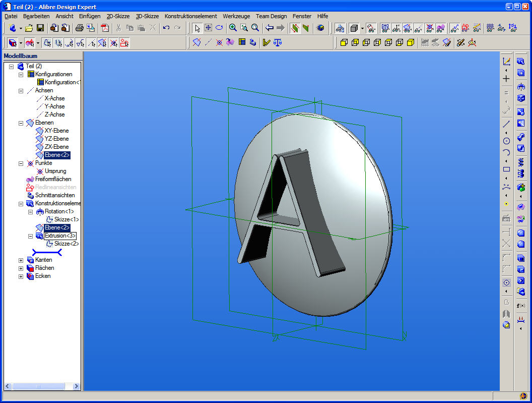The image size is (532, 403).
Task: Select Schnittansichten in the model tree
Action: click(x=55, y=195)
